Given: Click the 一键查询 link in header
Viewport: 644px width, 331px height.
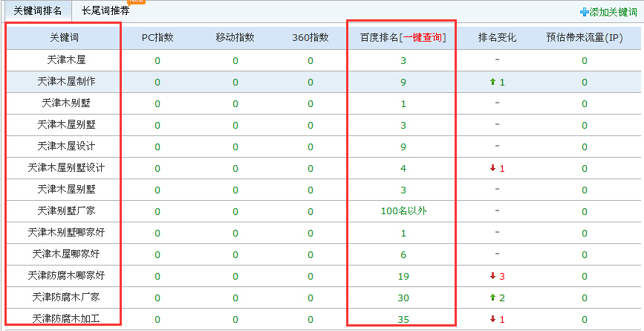Looking at the screenshot, I should 423,38.
